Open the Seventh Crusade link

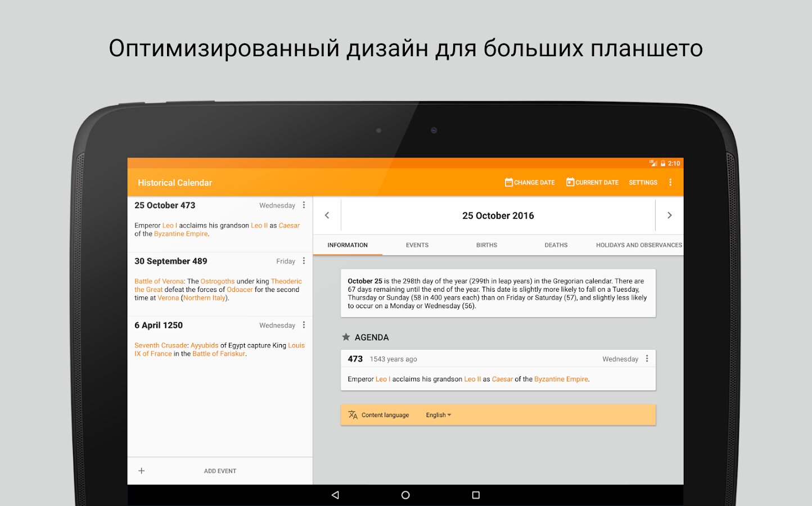click(161, 345)
